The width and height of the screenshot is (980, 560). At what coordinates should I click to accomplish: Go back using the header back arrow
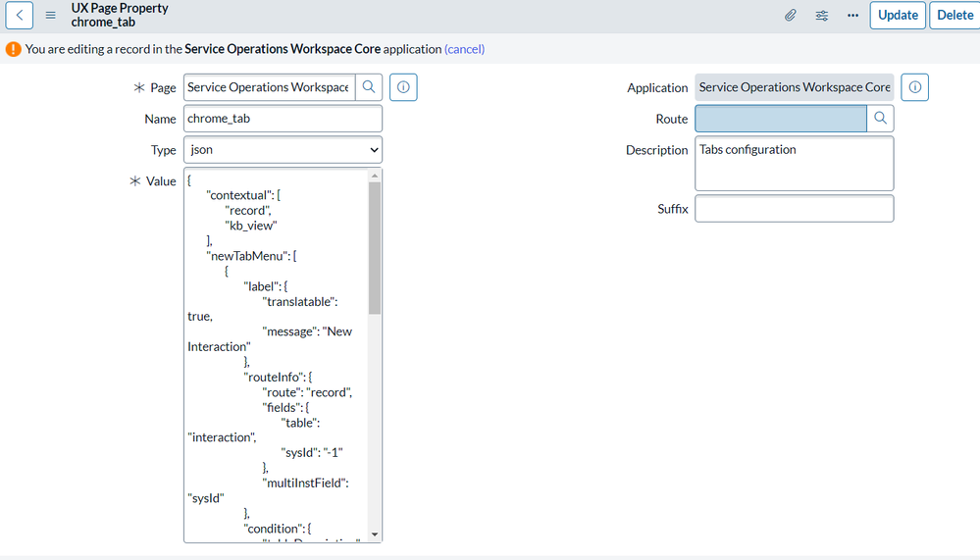tap(20, 15)
